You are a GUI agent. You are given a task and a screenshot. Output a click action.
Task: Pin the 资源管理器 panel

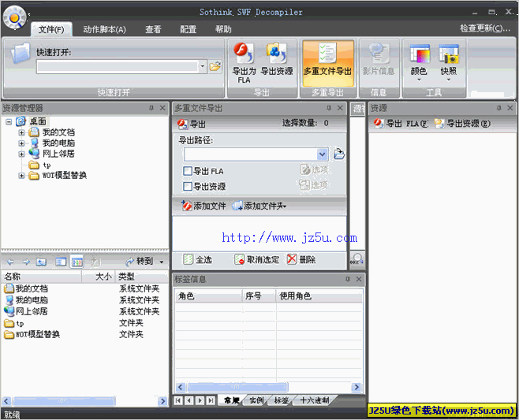tap(151, 108)
